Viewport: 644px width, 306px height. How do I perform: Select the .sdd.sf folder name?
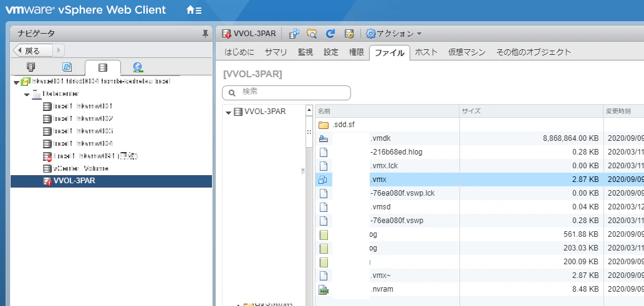pos(343,125)
